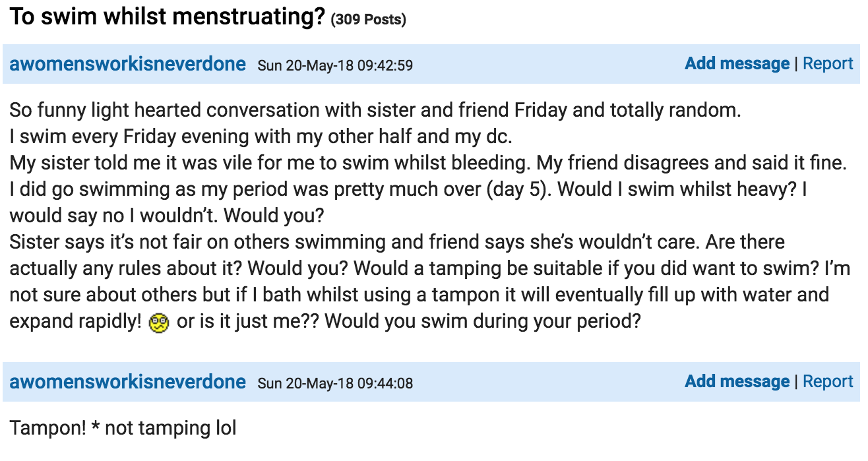Click the text Tampon! * not tamping lol

[123, 429]
